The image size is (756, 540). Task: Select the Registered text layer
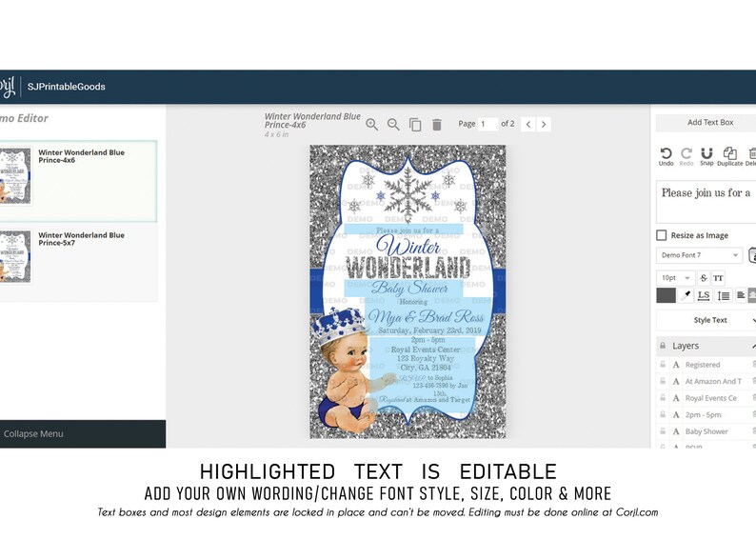pyautogui.click(x=703, y=365)
